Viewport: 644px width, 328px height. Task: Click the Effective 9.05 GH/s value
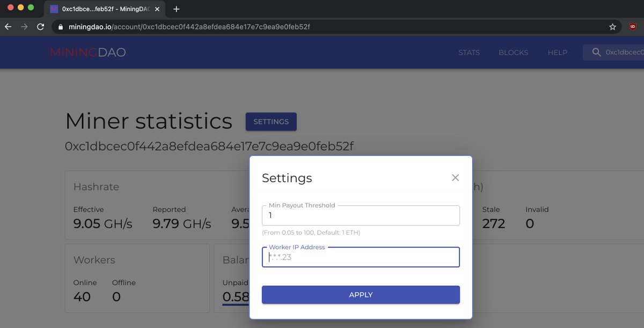click(x=103, y=223)
